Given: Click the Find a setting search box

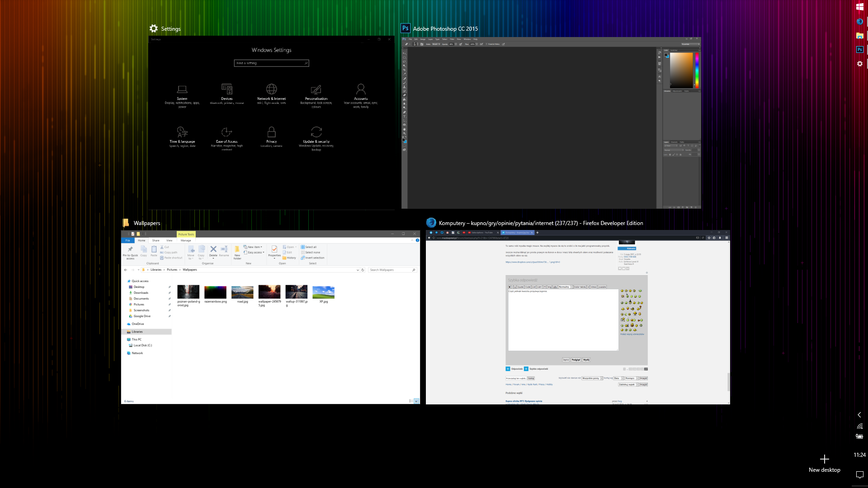Looking at the screenshot, I should (x=271, y=63).
